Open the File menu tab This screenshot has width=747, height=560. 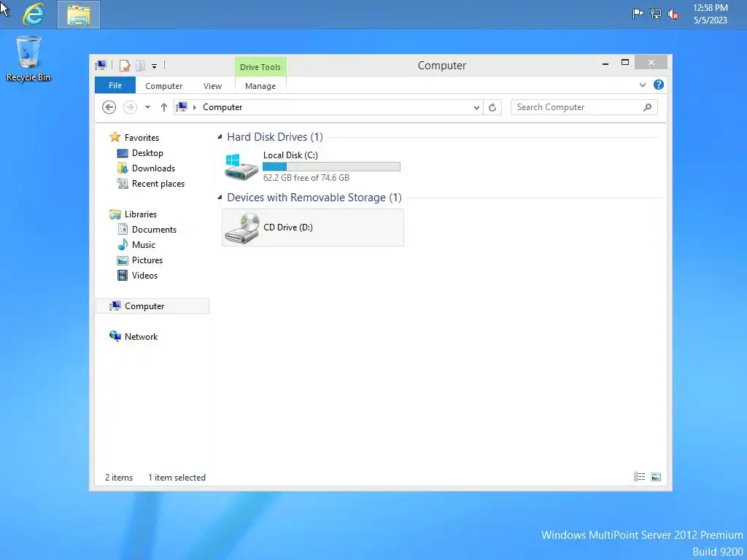point(115,85)
